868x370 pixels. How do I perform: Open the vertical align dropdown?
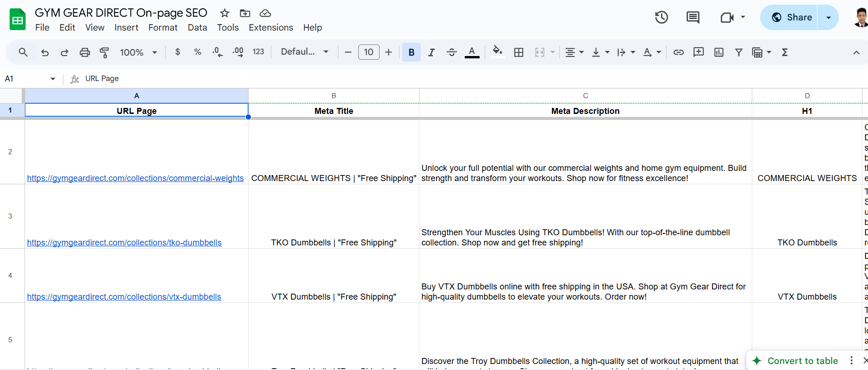(600, 52)
